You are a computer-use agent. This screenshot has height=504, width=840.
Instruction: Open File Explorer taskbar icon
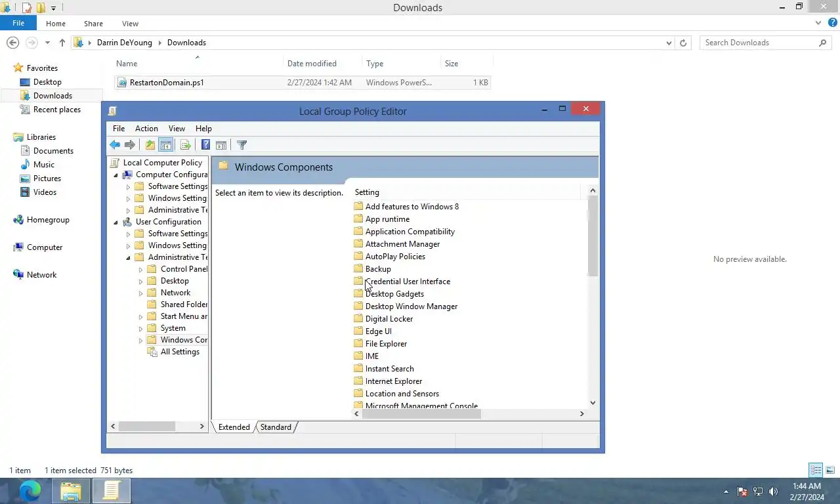[71, 491]
